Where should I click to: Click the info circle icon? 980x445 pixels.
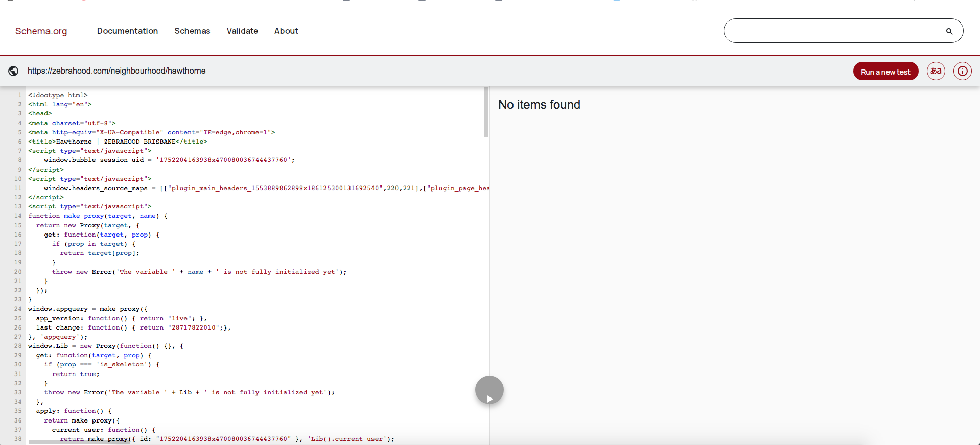[x=963, y=71]
